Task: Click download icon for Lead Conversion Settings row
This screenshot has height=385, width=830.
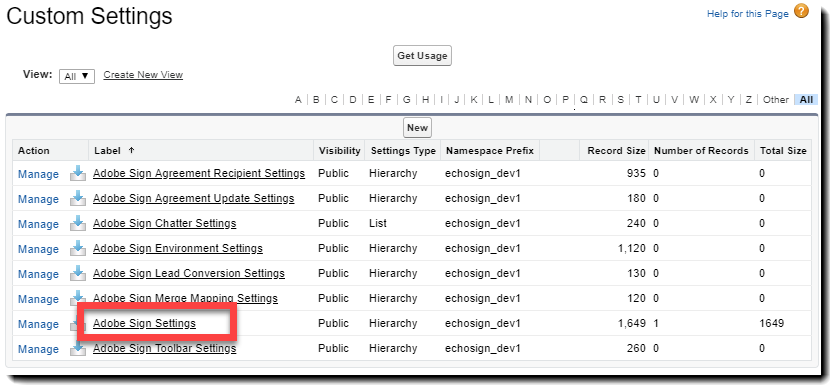Action: 78,273
